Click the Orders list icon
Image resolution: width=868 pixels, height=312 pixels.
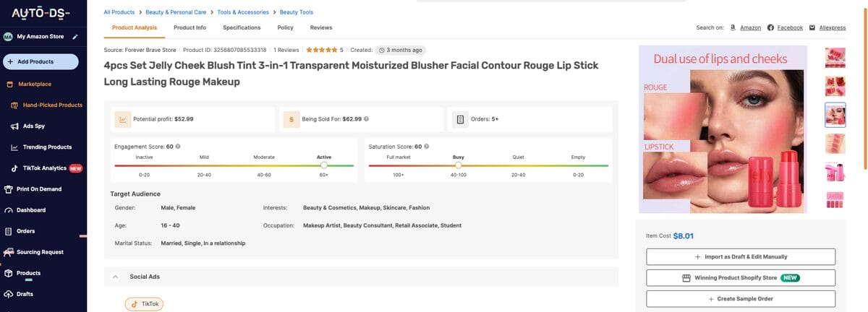460,118
